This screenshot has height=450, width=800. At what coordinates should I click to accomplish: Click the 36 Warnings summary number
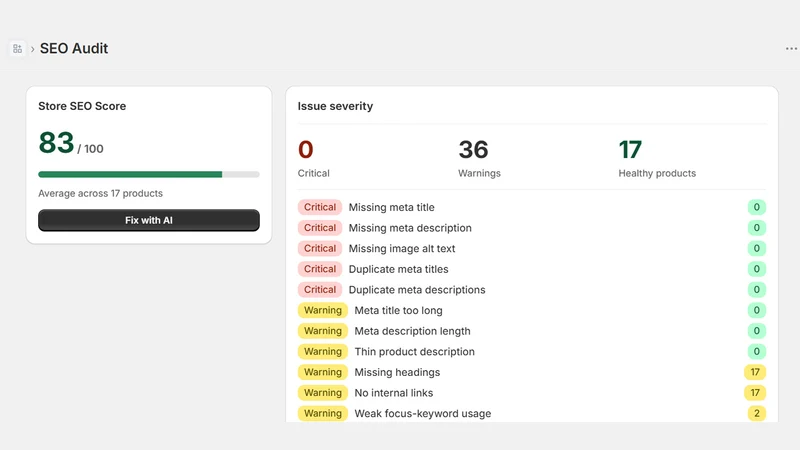[473, 149]
